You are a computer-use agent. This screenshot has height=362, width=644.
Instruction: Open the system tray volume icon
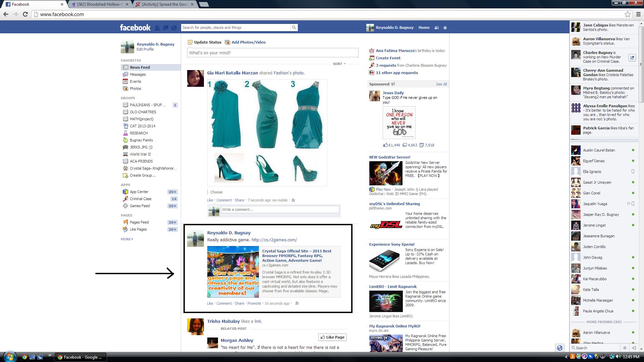pyautogui.click(x=618, y=357)
